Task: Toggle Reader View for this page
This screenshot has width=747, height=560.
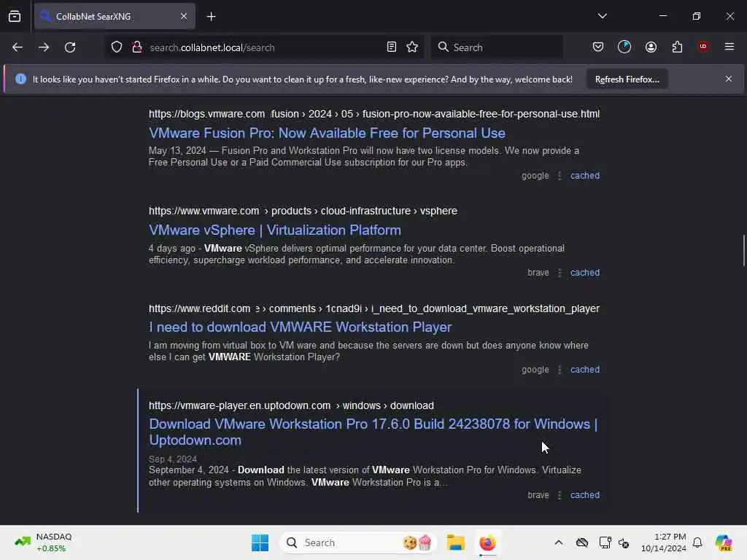Action: (392, 47)
